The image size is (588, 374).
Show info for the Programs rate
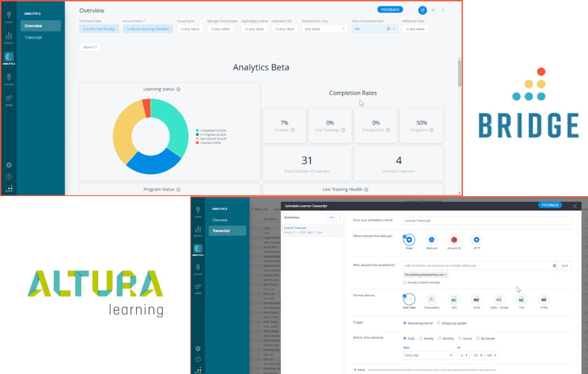tap(431, 130)
